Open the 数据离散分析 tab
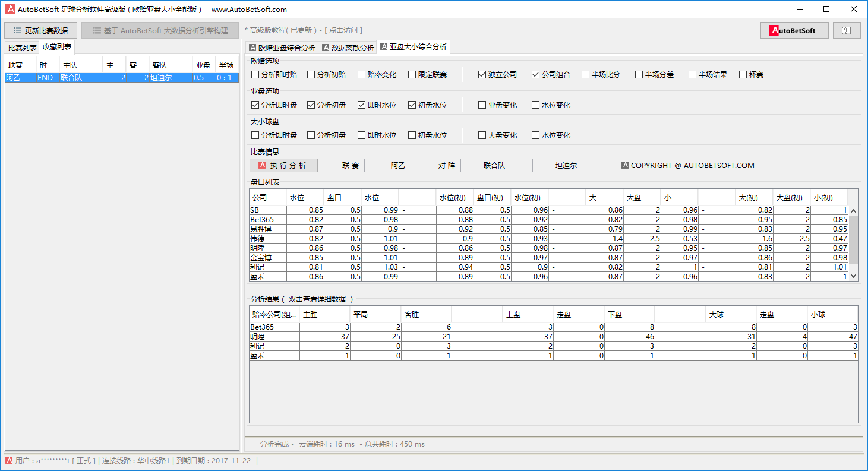Viewport: 868px width, 471px height. (348, 48)
